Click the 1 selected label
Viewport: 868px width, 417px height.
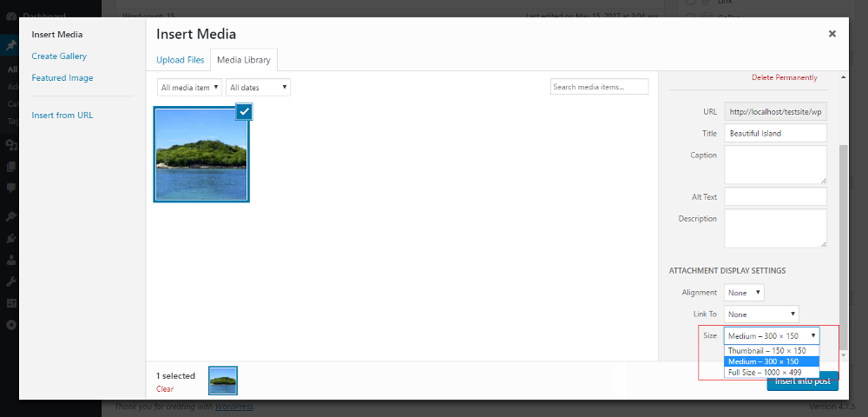point(175,376)
